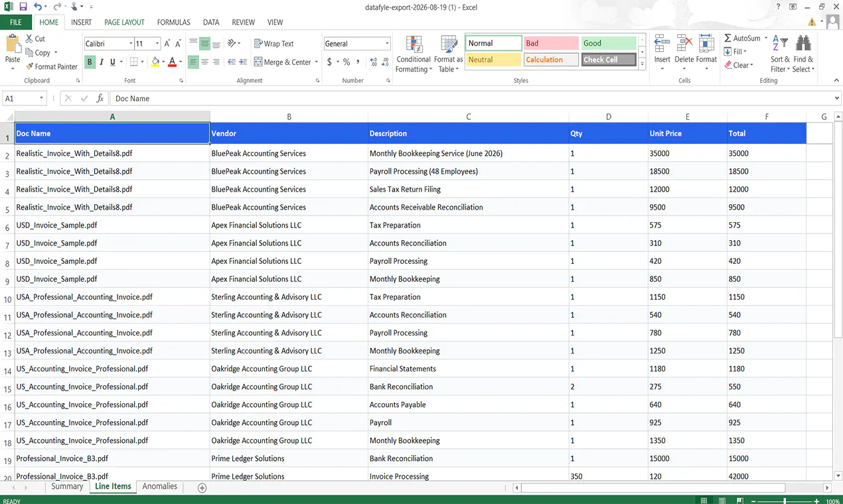
Task: Toggle Align Left for the cell
Action: [193, 62]
